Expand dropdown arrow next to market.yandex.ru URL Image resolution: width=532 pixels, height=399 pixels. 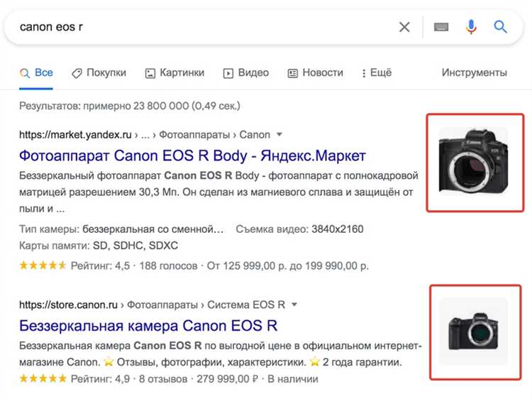click(279, 134)
